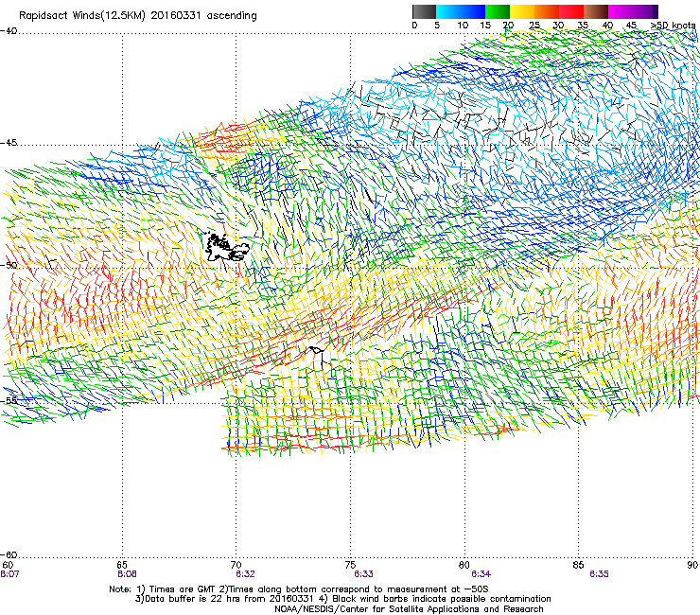Click the dark purple 45-50 knots legend swatch
The height and width of the screenshot is (615, 700).
pyautogui.click(x=645, y=11)
